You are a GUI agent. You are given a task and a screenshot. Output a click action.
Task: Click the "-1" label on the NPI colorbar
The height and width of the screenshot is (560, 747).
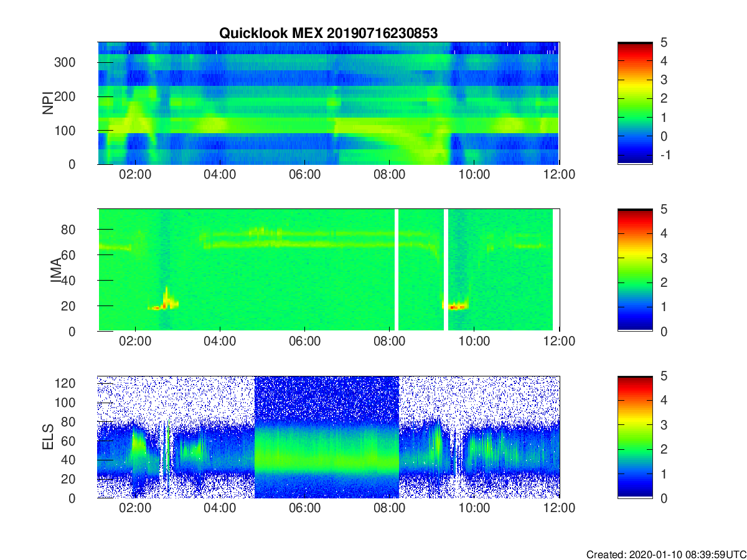pyautogui.click(x=665, y=155)
